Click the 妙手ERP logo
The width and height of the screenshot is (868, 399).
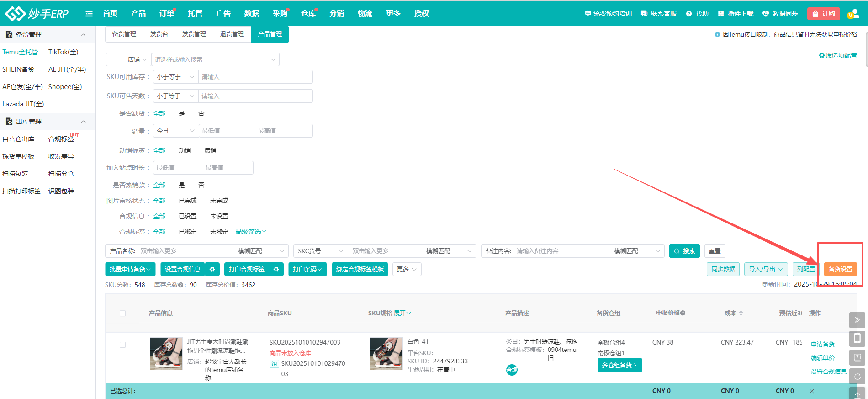37,13
